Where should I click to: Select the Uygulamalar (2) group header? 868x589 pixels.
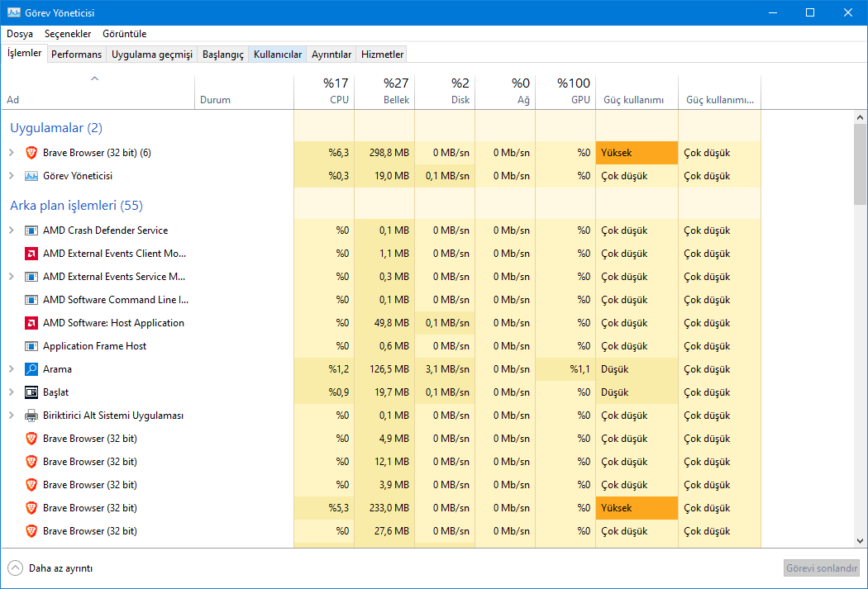click(56, 128)
